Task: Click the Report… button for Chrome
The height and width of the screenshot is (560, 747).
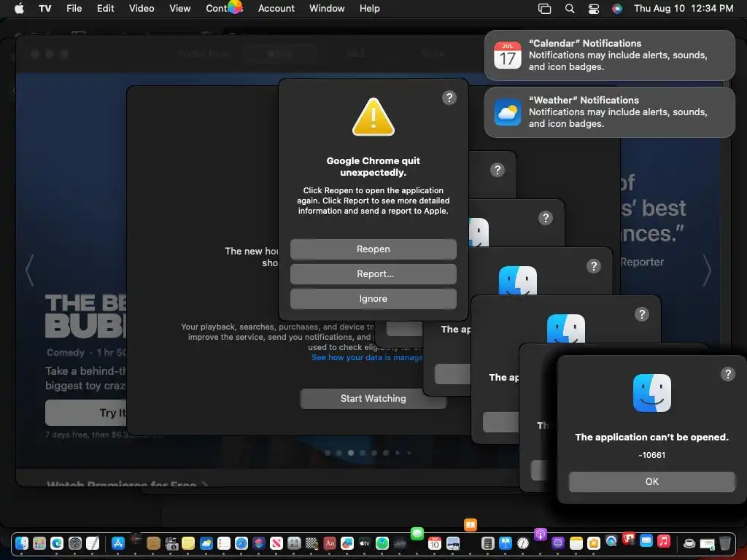Action: coord(373,274)
